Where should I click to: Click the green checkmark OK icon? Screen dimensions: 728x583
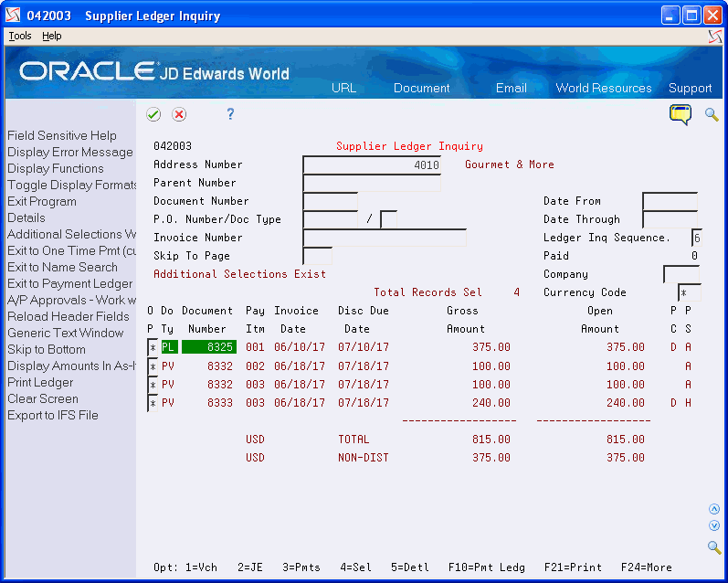[x=153, y=114]
